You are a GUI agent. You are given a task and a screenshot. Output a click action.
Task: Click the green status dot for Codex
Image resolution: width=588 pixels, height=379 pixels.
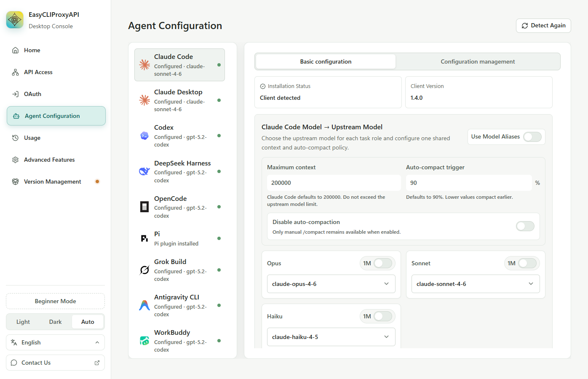click(219, 136)
